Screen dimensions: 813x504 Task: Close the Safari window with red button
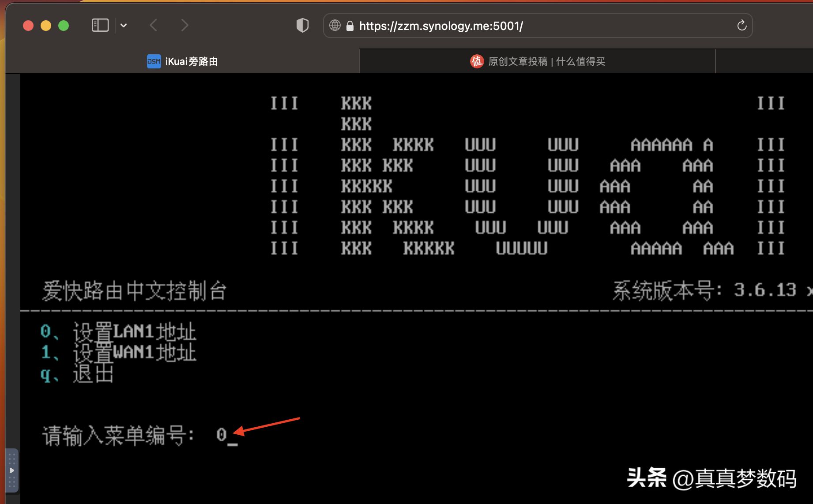point(28,26)
